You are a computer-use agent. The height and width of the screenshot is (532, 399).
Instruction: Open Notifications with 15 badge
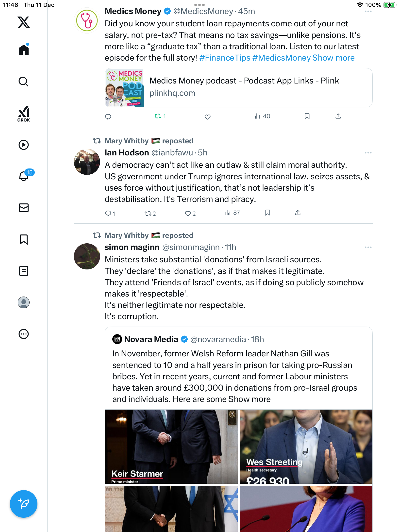click(24, 176)
